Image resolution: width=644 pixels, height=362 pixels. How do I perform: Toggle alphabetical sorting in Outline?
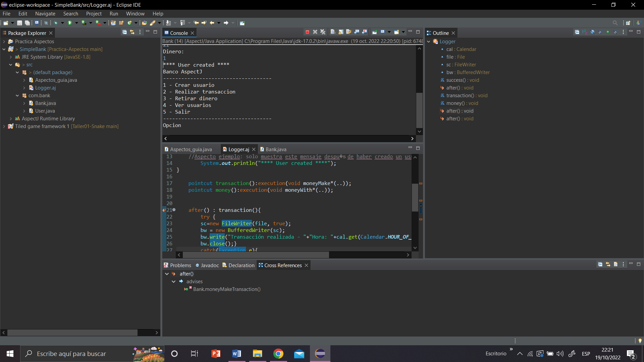pos(585,32)
